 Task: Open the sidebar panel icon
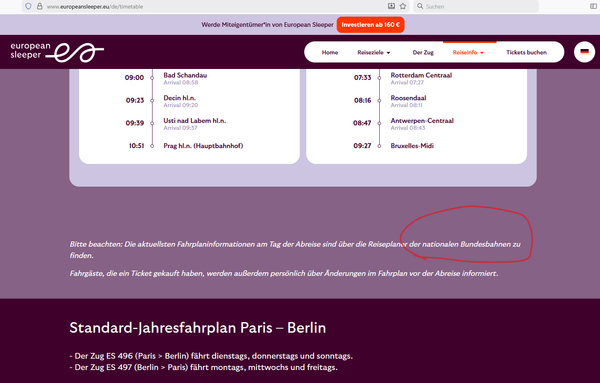pyautogui.click(x=593, y=6)
